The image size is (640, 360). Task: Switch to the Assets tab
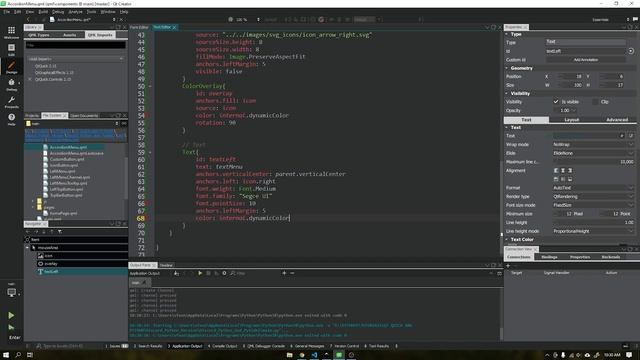(x=70, y=35)
